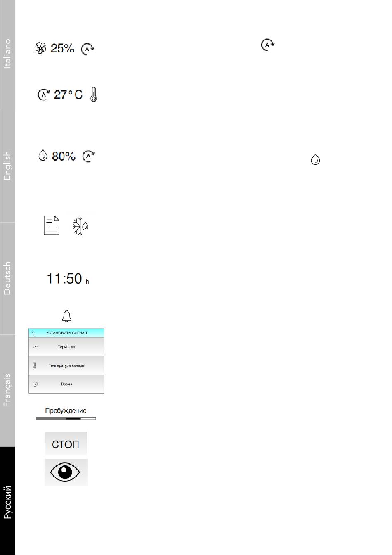Click the eye view button
Screen dimensions: 392x555
[x=66, y=472]
